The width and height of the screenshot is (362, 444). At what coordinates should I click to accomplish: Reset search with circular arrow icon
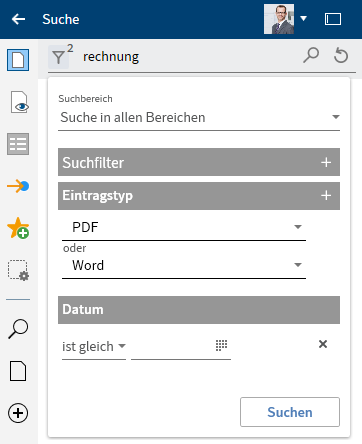341,55
